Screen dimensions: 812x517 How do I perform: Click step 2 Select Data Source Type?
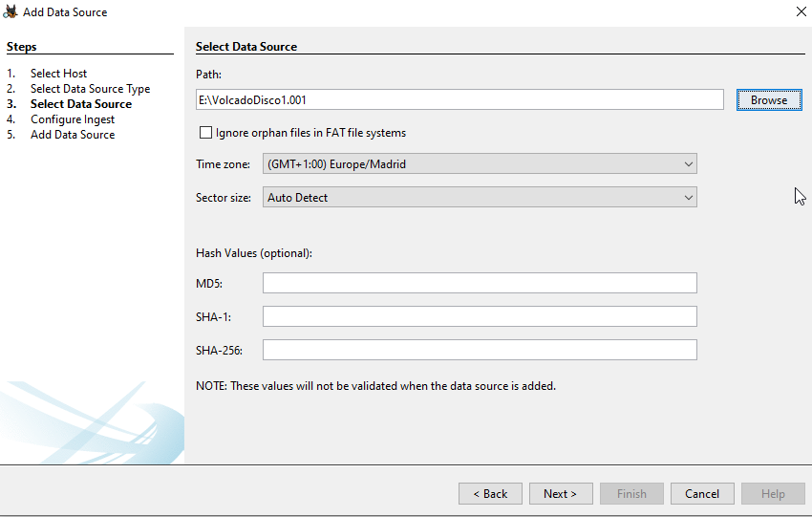(90, 89)
